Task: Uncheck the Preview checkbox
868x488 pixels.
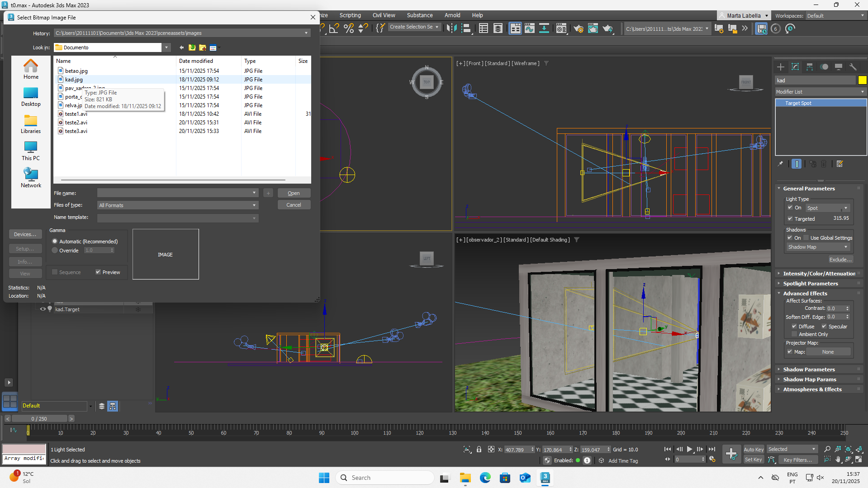Action: (x=98, y=272)
